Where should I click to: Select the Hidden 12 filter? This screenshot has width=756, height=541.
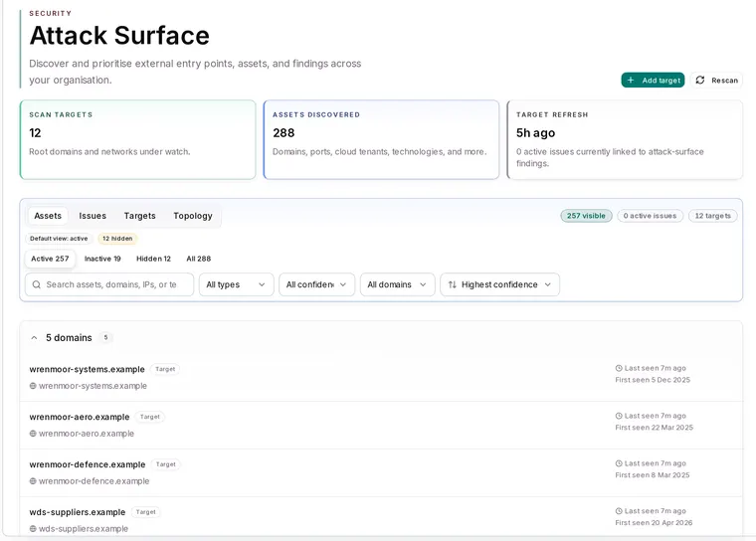[154, 259]
